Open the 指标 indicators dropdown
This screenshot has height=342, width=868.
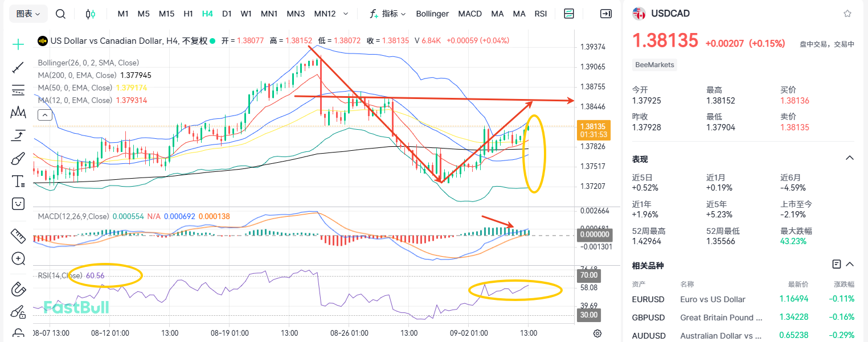tap(387, 14)
